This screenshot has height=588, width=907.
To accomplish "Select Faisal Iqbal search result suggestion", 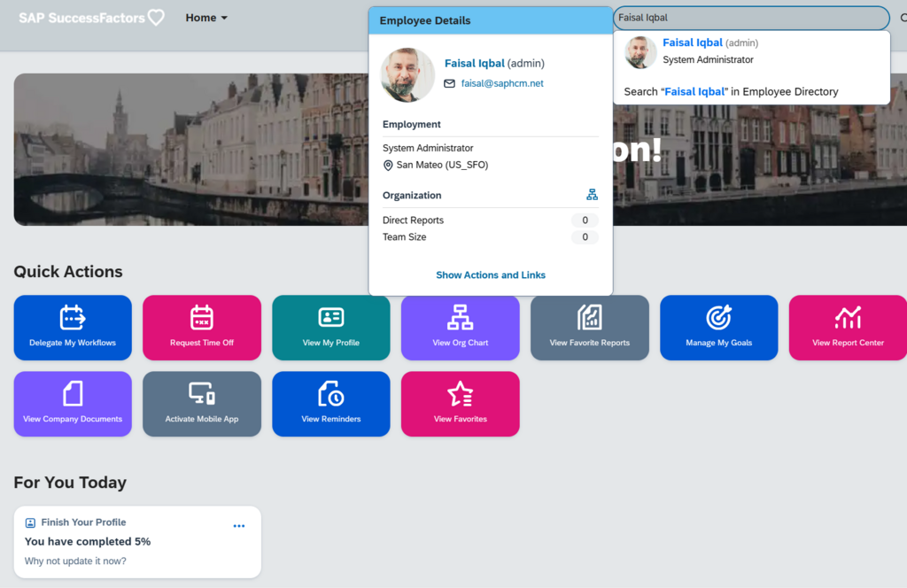I will 693,43.
